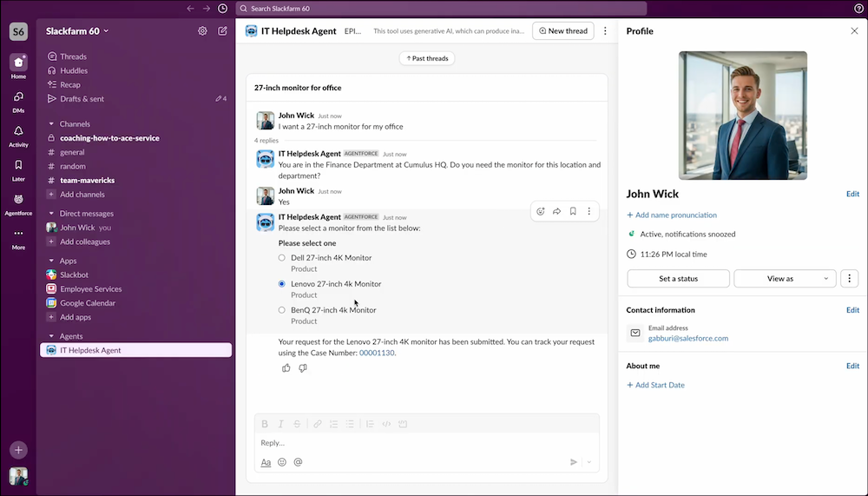Select Lenovo 27-inch 4k Monitor option
868x496 pixels.
pos(282,284)
